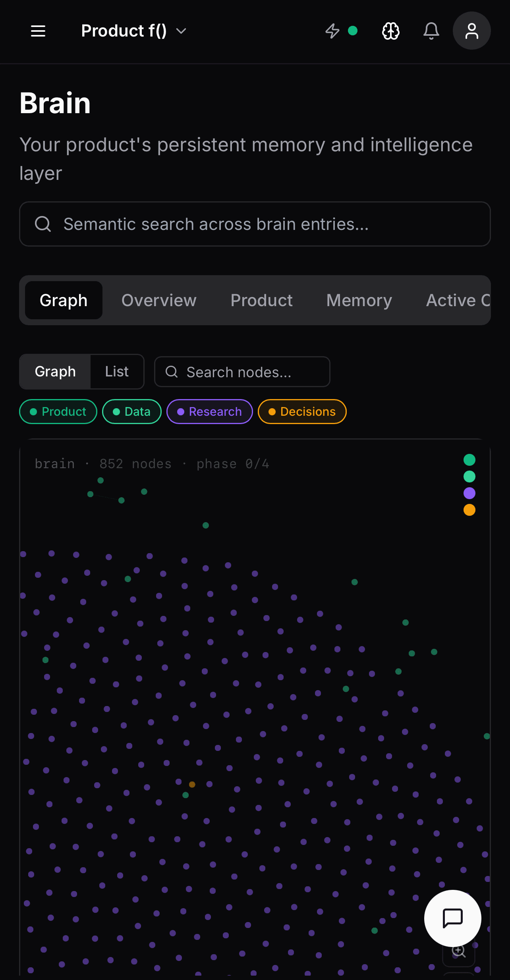This screenshot has height=980, width=510.
Task: Select the Graph view toggle button
Action: pos(55,372)
